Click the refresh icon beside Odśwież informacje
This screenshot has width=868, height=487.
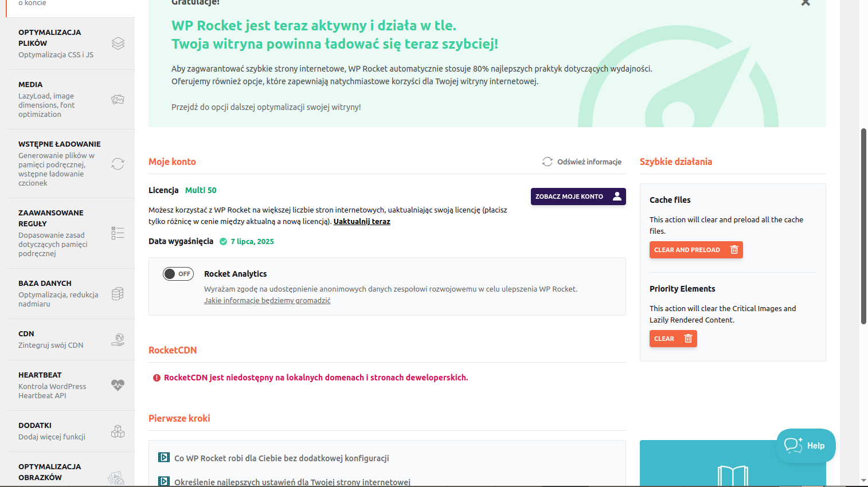pyautogui.click(x=548, y=162)
